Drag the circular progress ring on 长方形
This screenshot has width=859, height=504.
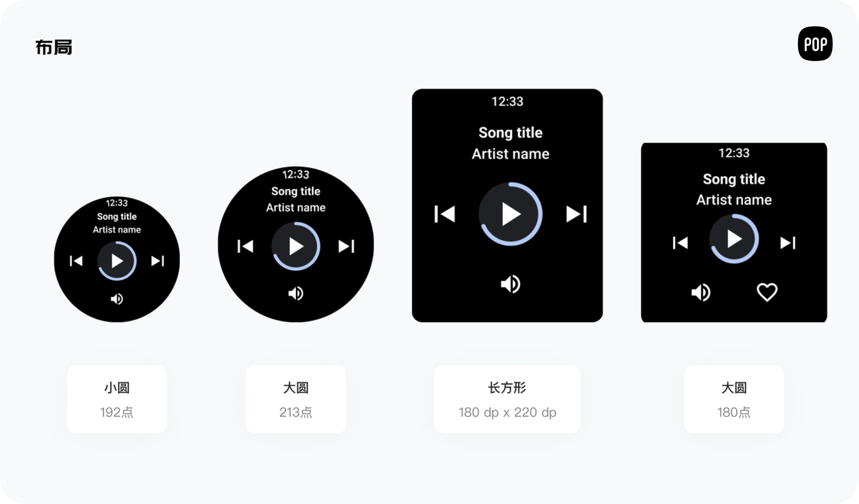tap(508, 214)
